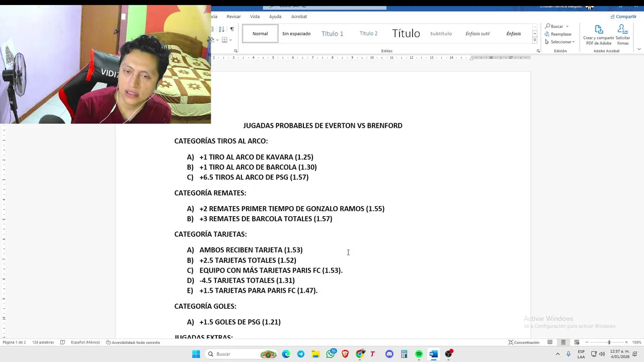
Task: Open WhatsApp from taskbar
Action: coord(331,354)
